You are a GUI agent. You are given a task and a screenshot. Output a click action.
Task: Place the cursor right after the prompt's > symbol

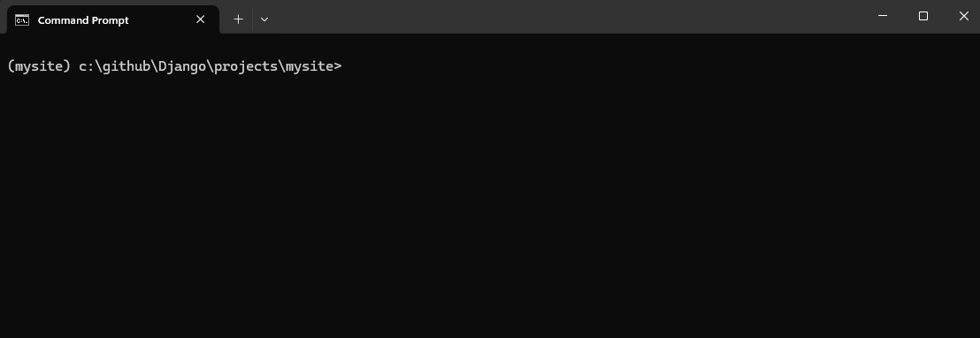tap(344, 66)
